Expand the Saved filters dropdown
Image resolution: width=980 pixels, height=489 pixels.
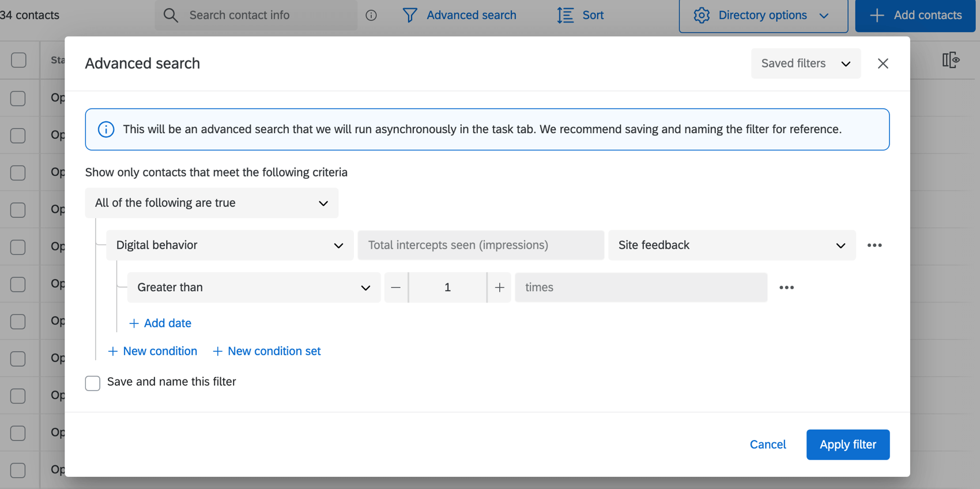[805, 63]
